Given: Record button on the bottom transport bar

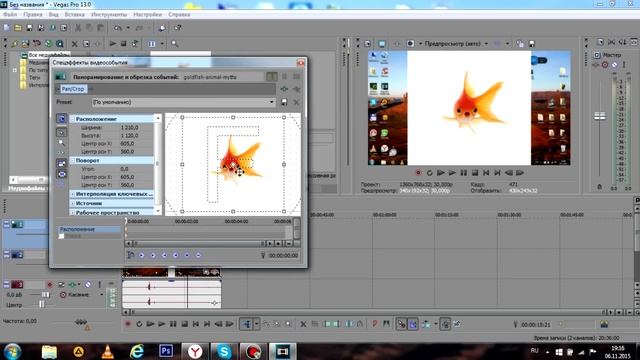Looking at the screenshot, I should click(127, 324).
